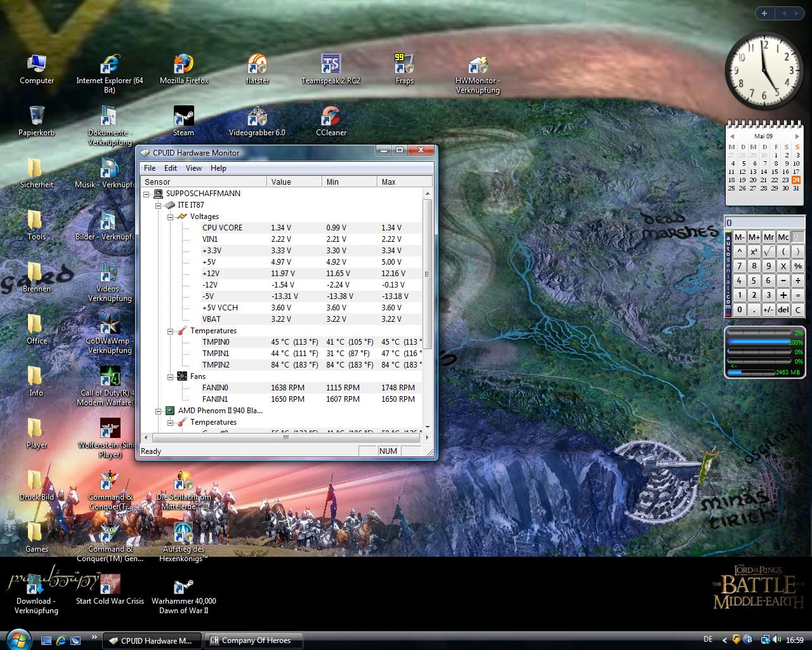Viewport: 812px width, 650px height.
Task: Launch Internet Explorer (64 Bit) desktop shortcut
Action: [x=109, y=74]
